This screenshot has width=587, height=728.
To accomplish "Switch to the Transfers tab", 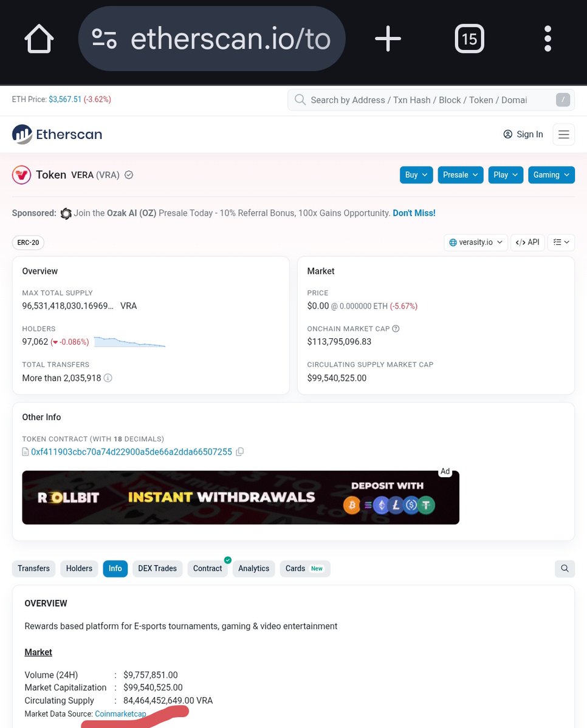I will pos(33,568).
